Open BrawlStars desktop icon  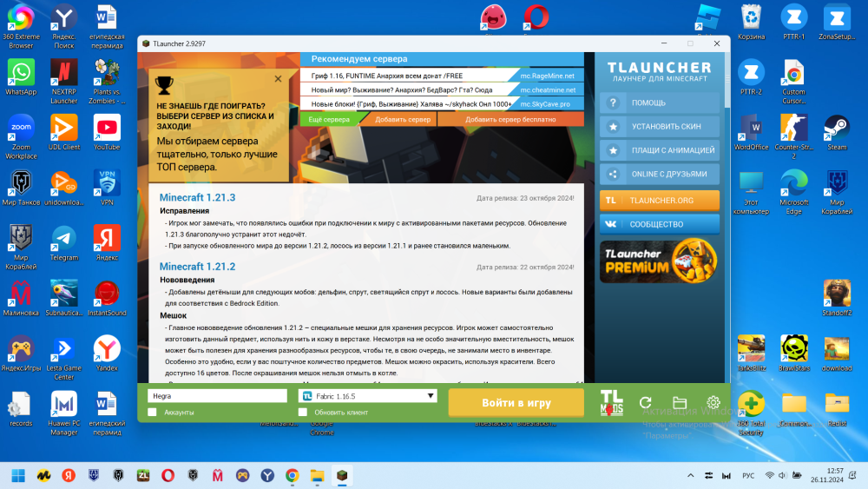coord(794,354)
